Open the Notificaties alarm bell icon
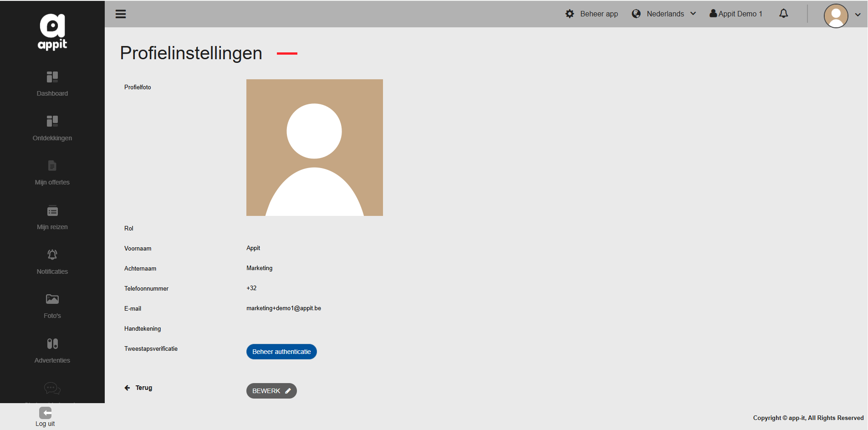868x430 pixels. click(52, 255)
